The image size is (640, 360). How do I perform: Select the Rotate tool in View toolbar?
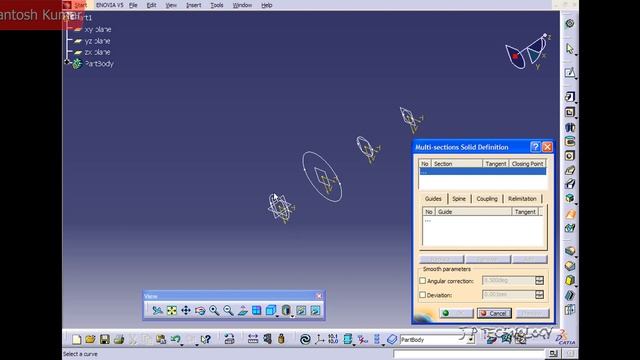200,311
